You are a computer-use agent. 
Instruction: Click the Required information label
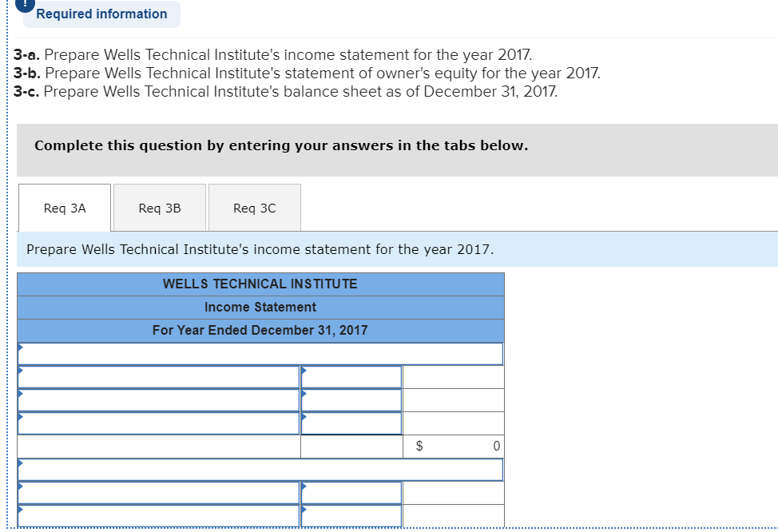tap(101, 14)
